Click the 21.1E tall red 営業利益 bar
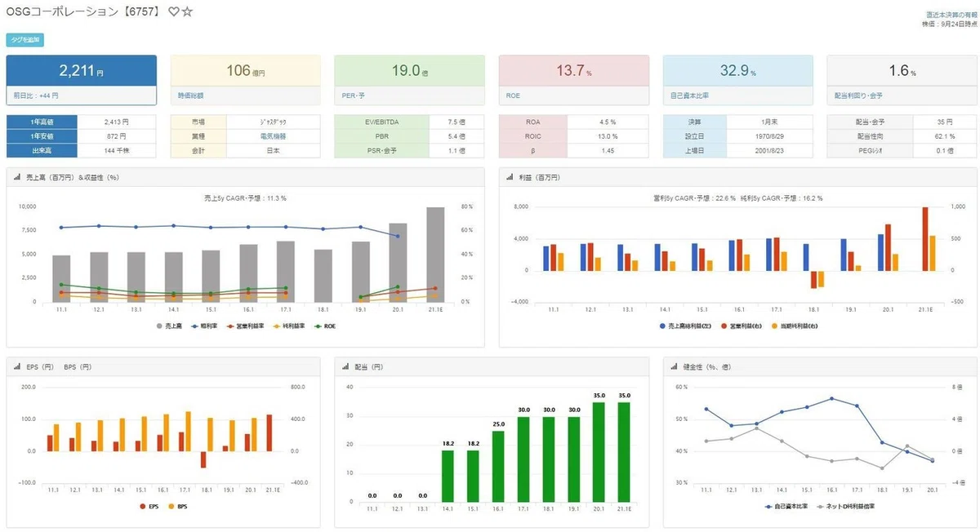The height and width of the screenshot is (532, 980). [x=924, y=239]
